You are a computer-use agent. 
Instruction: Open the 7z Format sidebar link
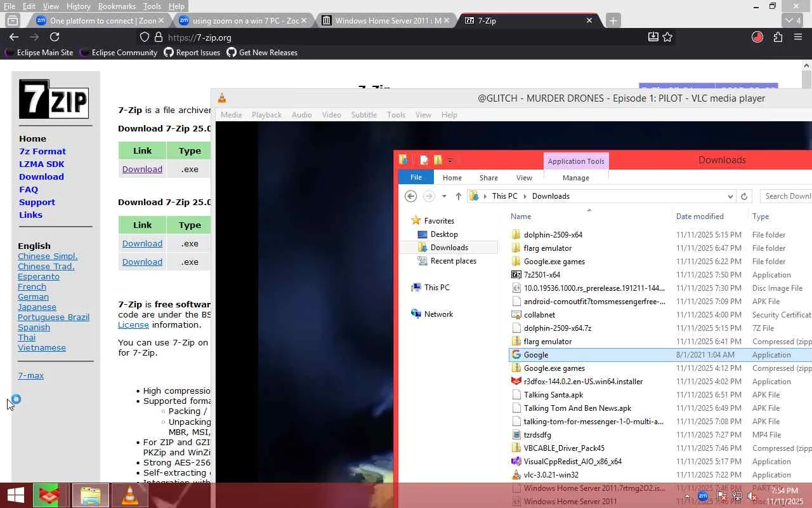(43, 151)
